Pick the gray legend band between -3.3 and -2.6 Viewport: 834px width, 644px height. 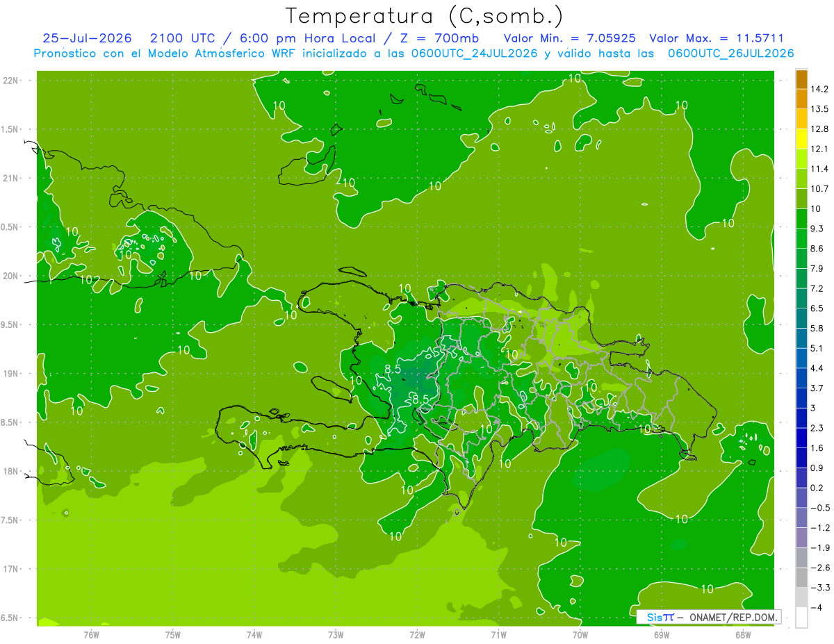801,577
